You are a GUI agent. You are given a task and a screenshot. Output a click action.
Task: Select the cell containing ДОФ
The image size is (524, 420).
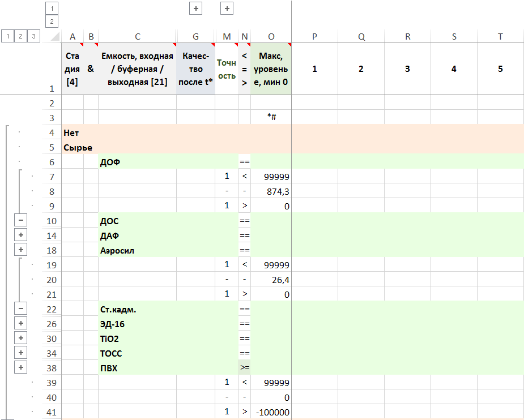click(x=137, y=162)
